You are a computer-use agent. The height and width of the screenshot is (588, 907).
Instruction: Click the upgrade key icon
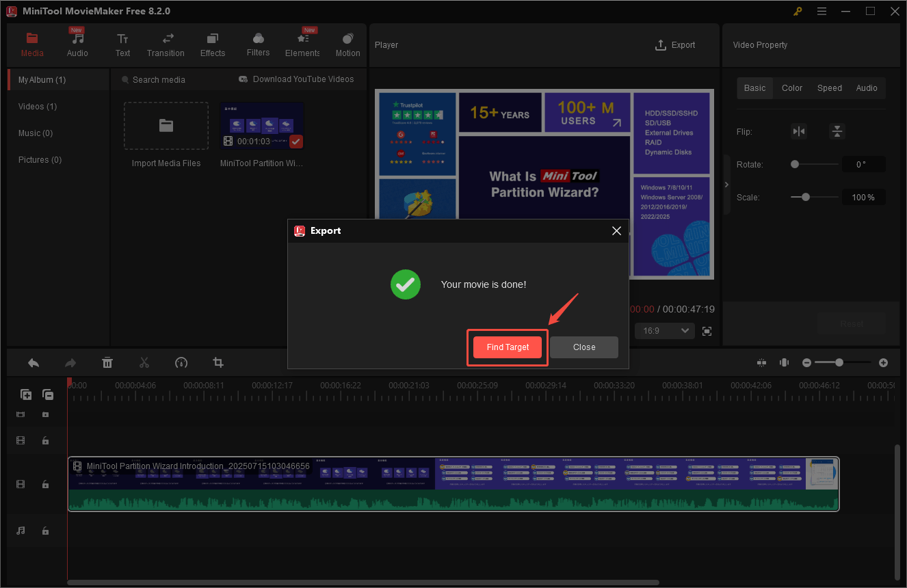coord(798,11)
